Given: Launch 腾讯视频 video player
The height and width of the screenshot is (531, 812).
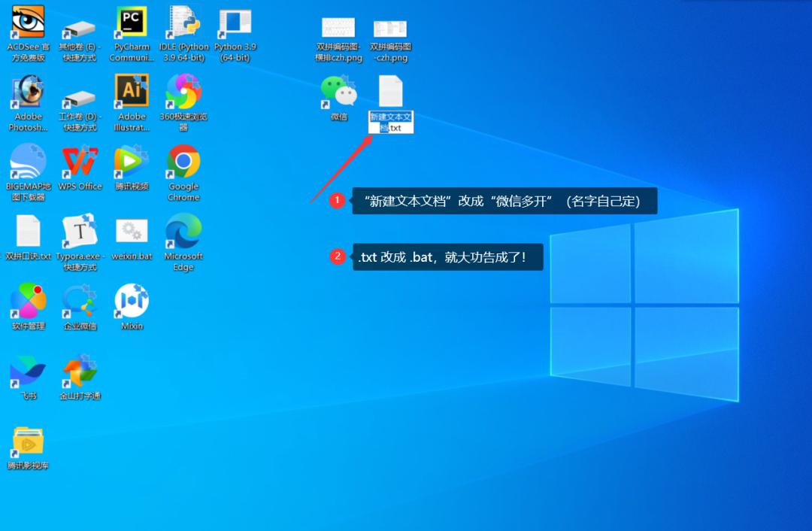Looking at the screenshot, I should [x=132, y=160].
